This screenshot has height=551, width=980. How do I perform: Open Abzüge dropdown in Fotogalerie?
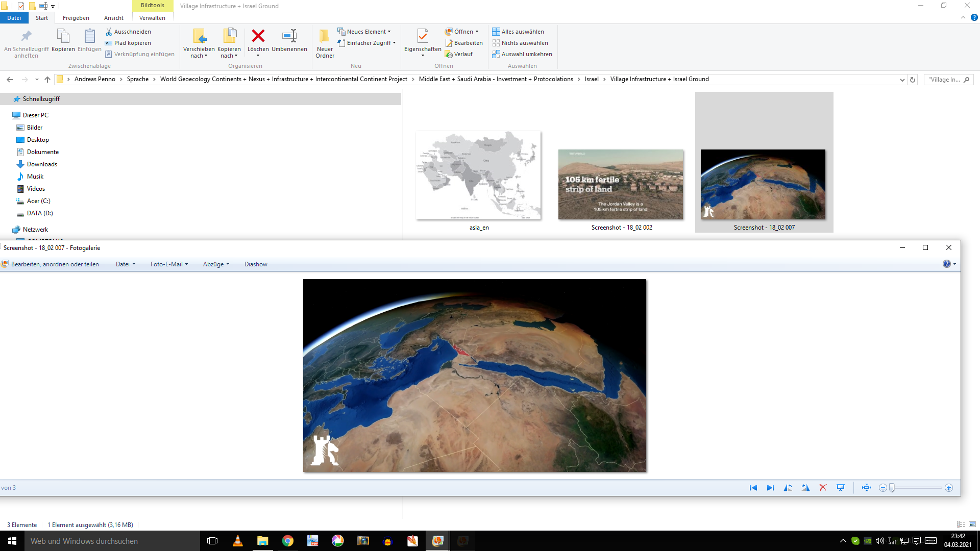click(x=216, y=264)
